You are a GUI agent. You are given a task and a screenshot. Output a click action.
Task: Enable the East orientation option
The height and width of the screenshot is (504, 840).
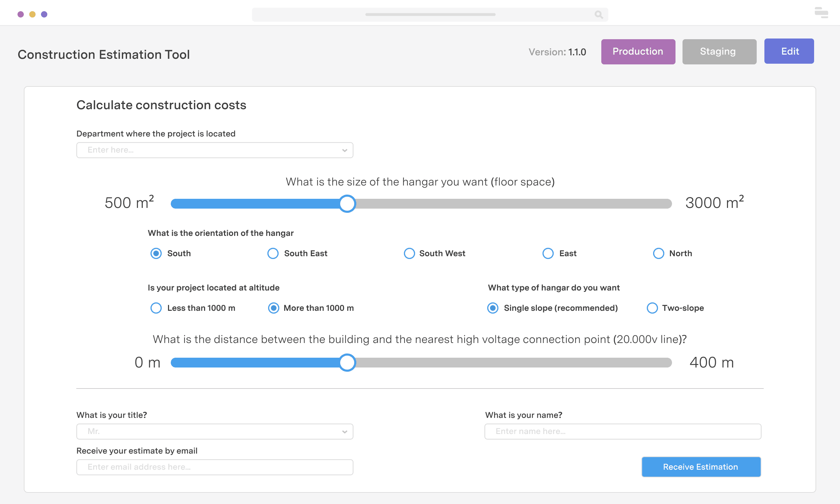(x=548, y=253)
